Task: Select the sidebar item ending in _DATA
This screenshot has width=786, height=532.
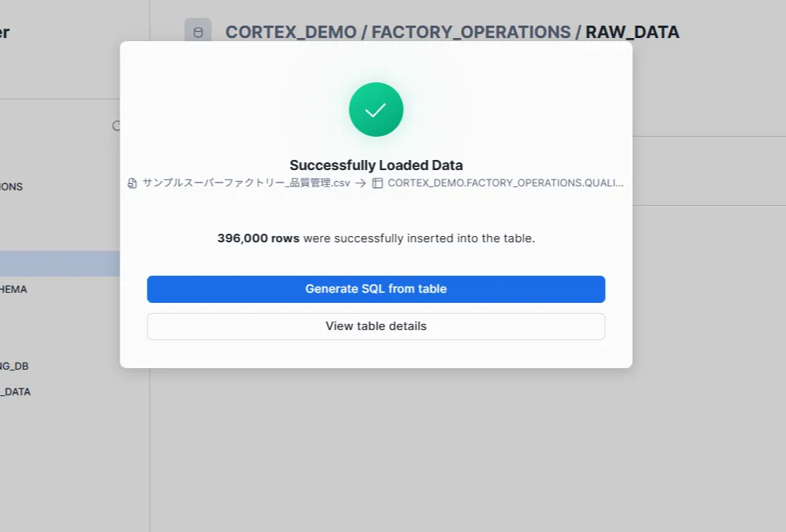Action: pos(16,391)
